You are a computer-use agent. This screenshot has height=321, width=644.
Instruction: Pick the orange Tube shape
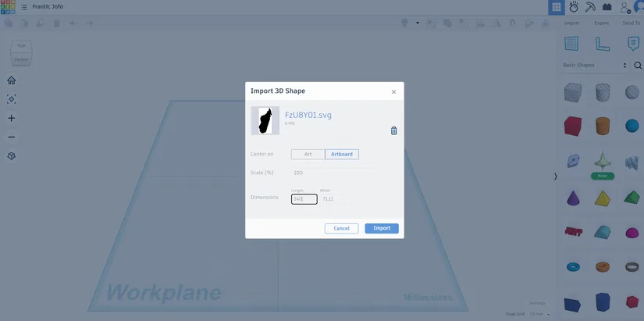(x=603, y=267)
